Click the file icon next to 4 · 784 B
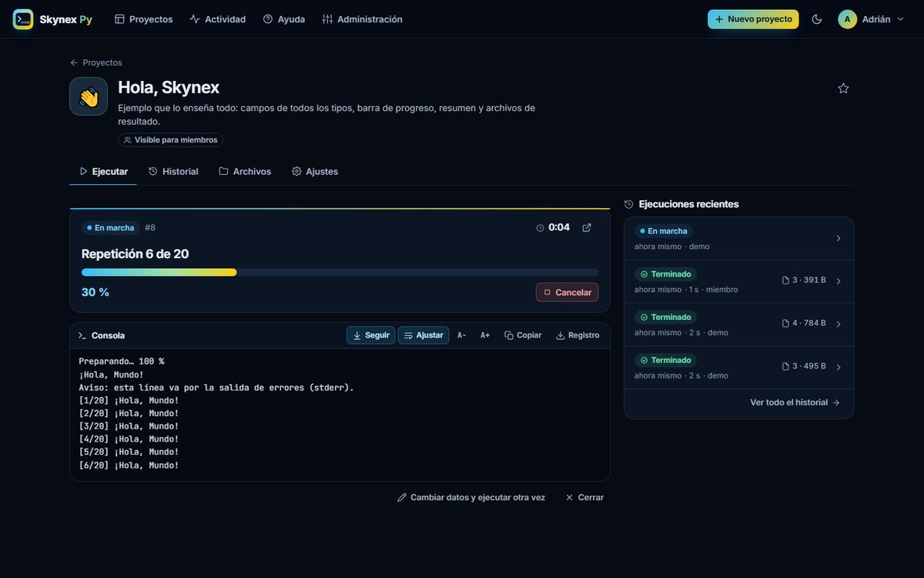Image resolution: width=924 pixels, height=578 pixels. pyautogui.click(x=785, y=324)
